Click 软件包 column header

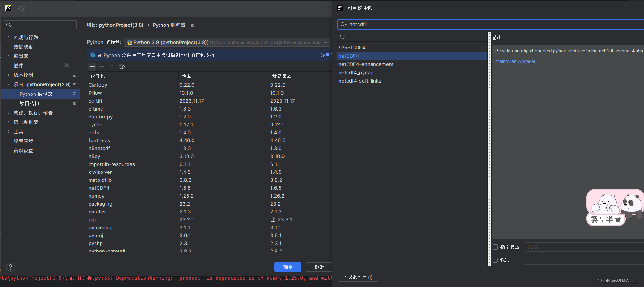(x=133, y=76)
